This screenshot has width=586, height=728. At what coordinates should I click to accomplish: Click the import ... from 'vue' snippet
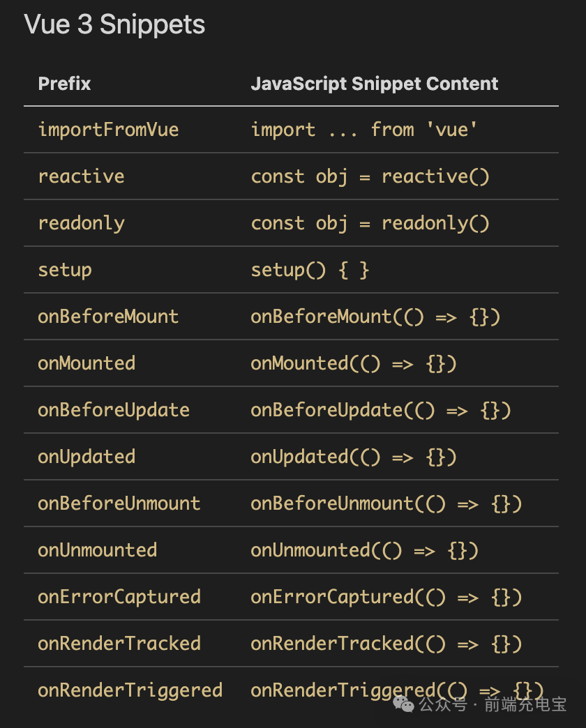(363, 130)
